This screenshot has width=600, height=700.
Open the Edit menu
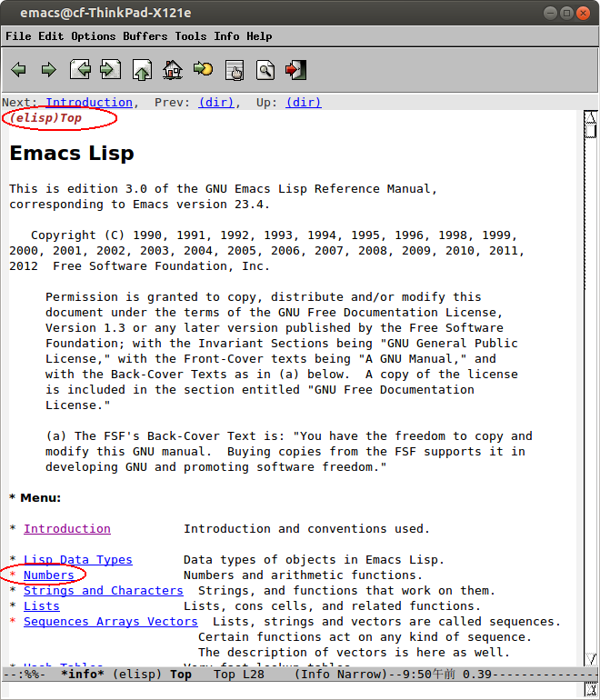point(51,36)
